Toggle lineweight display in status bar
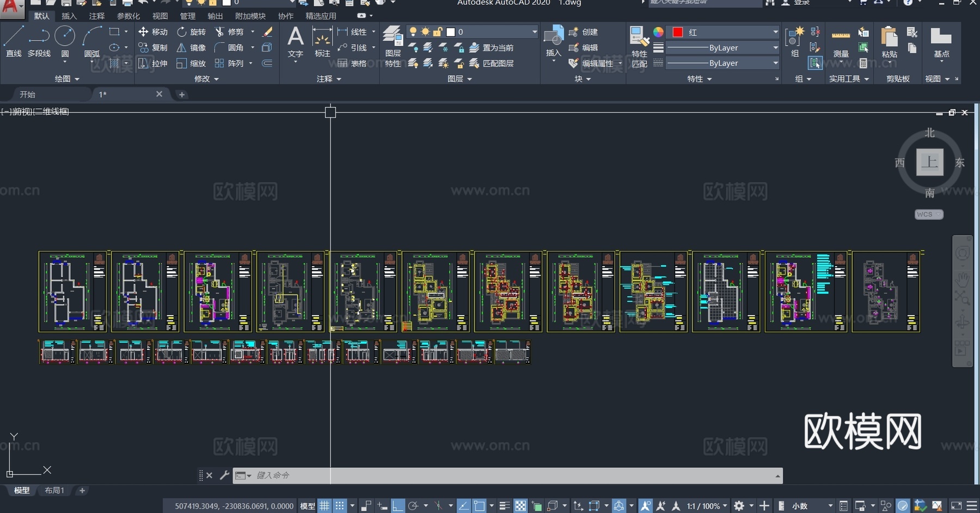The image size is (980, 513). (x=504, y=506)
